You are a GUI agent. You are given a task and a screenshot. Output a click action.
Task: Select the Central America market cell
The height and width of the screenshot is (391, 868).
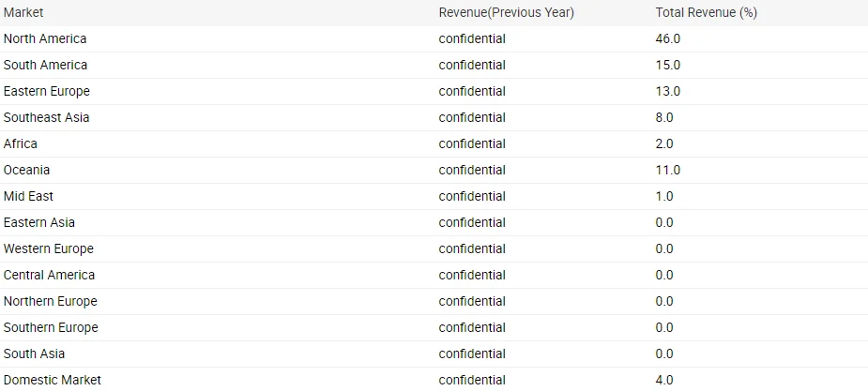pyautogui.click(x=49, y=275)
